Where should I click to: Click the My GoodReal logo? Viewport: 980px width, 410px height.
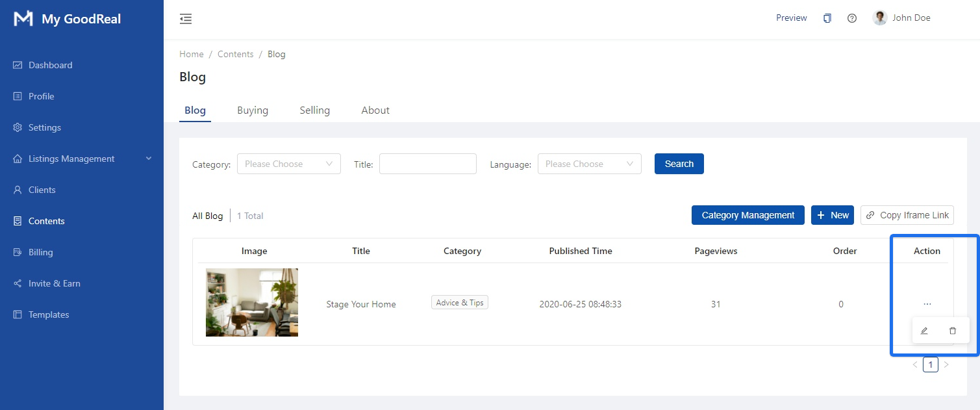(x=23, y=19)
